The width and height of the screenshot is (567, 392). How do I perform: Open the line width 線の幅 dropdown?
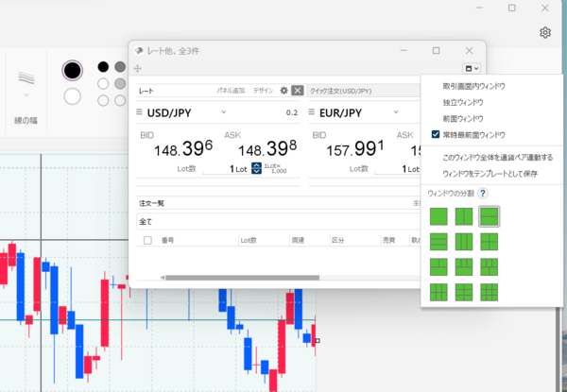(x=26, y=94)
